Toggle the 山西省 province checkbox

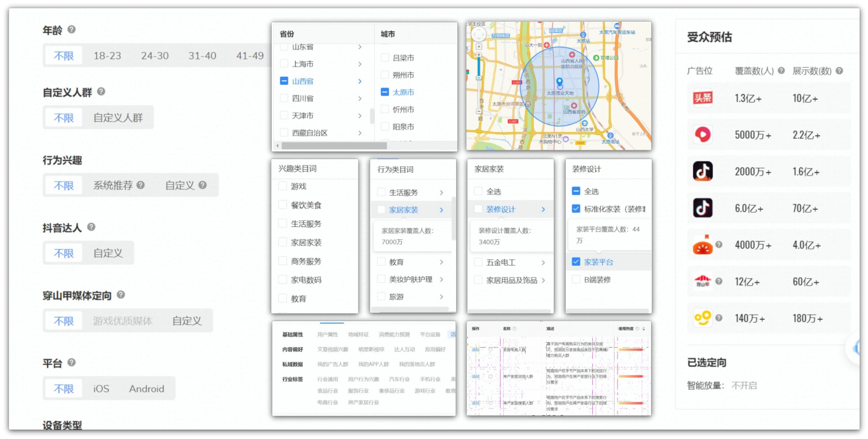[x=284, y=81]
